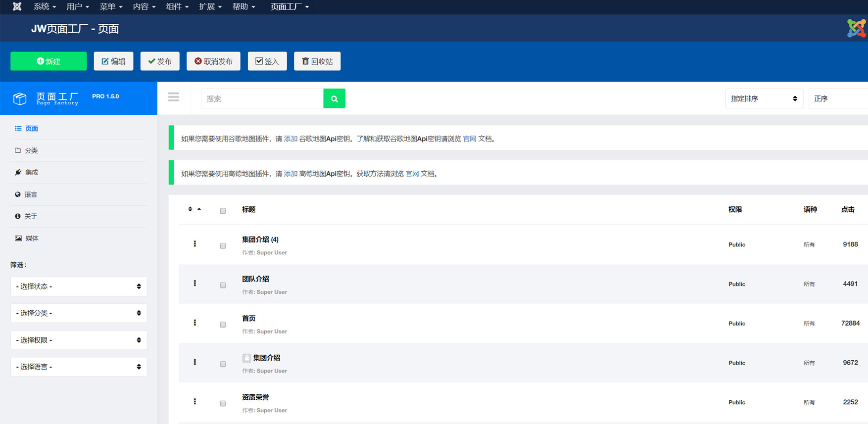Open row menu dots for 集团介绍 (4)
Screen dimensions: 868x424
click(195, 244)
